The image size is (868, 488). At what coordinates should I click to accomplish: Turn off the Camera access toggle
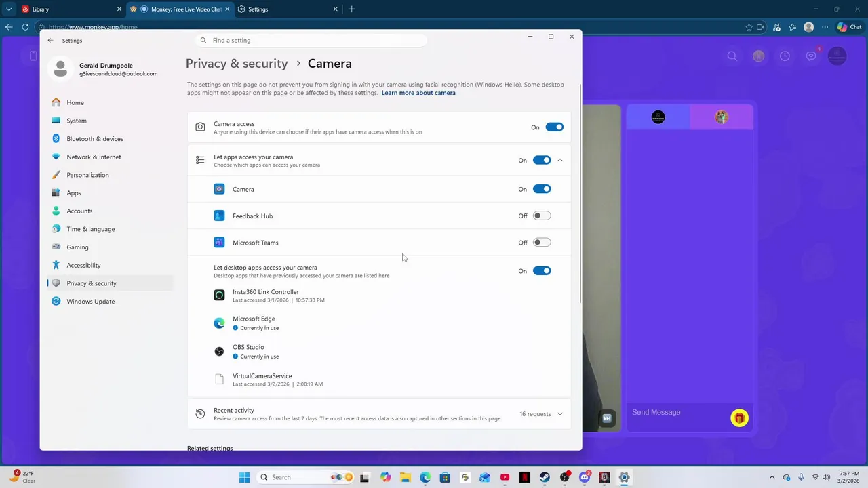pos(554,127)
